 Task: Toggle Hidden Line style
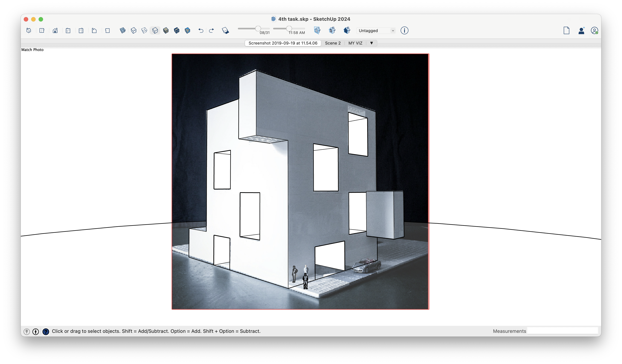[x=155, y=30]
